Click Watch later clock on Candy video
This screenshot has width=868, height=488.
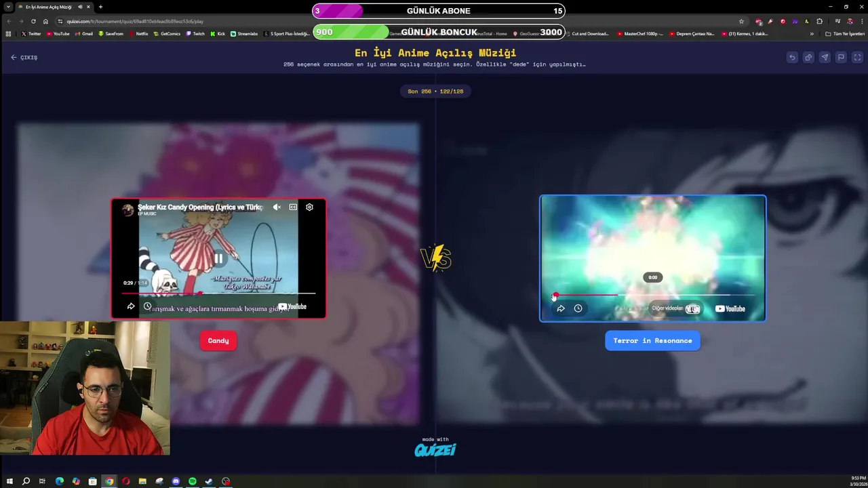coord(148,306)
